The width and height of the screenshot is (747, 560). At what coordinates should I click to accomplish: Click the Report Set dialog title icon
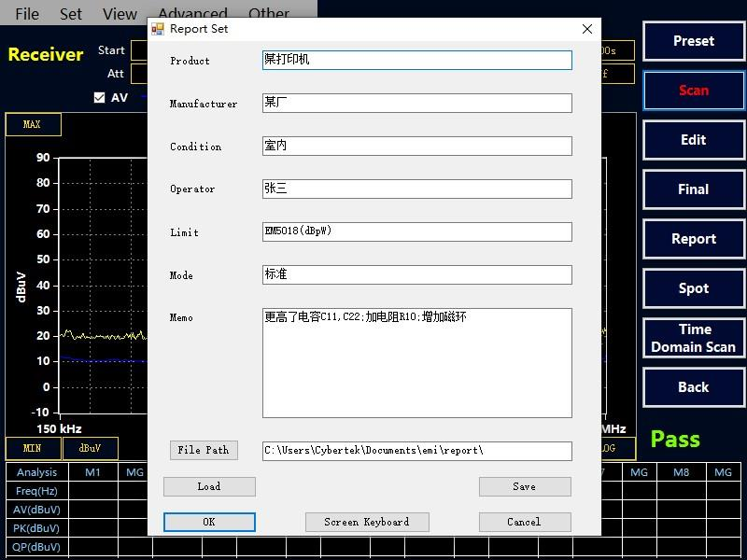point(158,29)
